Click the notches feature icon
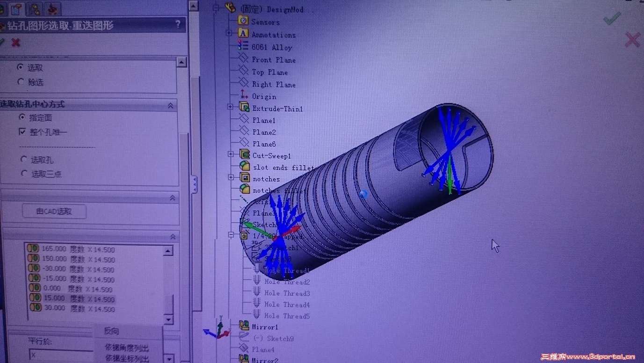 point(245,178)
